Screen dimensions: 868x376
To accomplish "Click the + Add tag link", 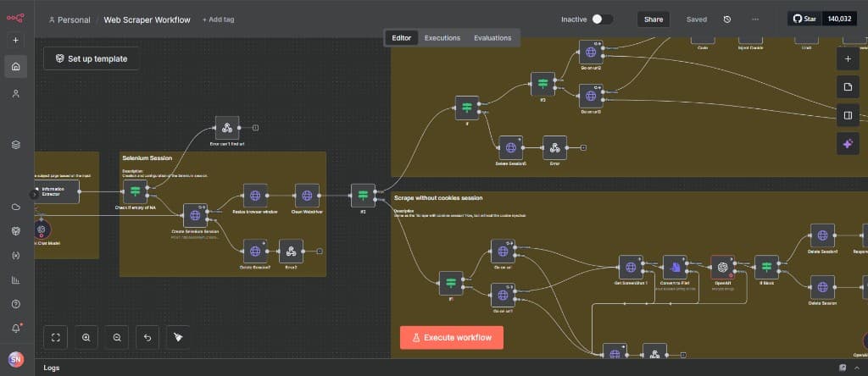I will [218, 19].
